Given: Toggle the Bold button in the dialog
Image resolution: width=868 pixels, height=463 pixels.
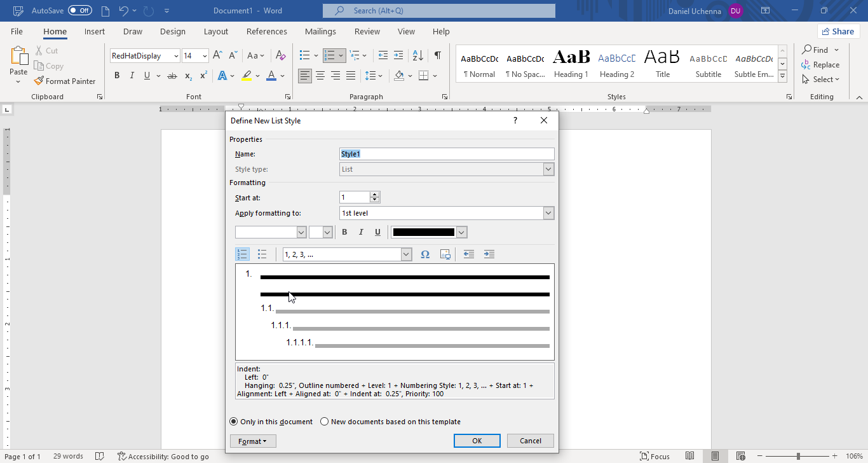Looking at the screenshot, I should click(x=344, y=232).
